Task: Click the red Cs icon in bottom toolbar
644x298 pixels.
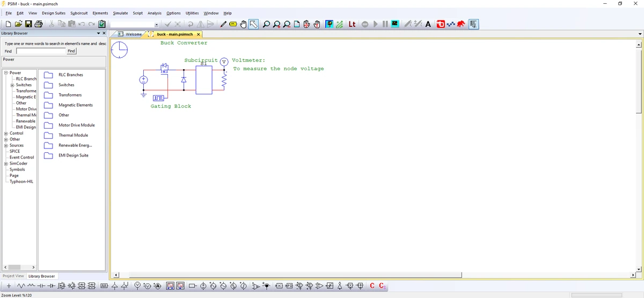Action: (x=383, y=286)
